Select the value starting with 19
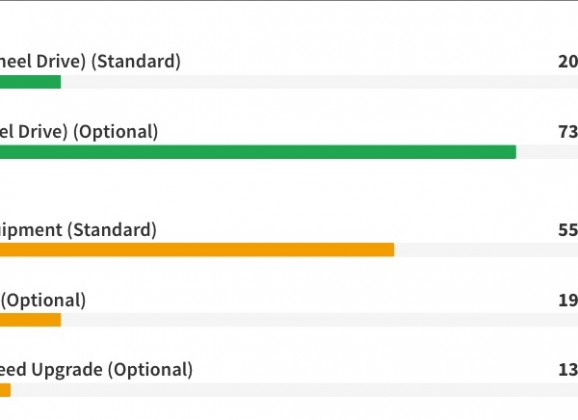The image size is (578, 420). click(x=568, y=300)
